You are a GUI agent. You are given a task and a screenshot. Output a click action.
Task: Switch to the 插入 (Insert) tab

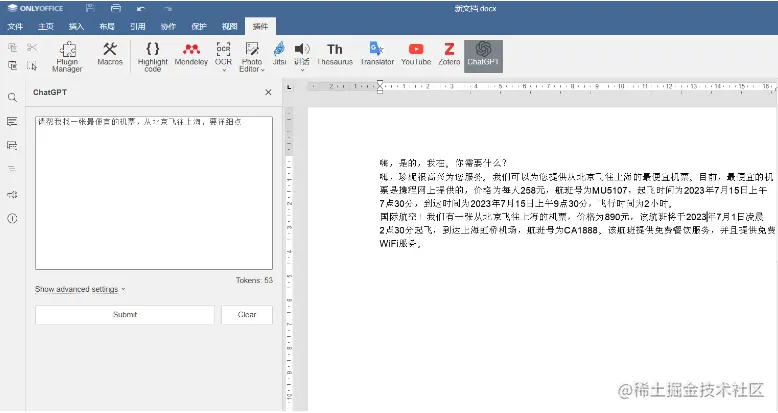click(x=76, y=26)
